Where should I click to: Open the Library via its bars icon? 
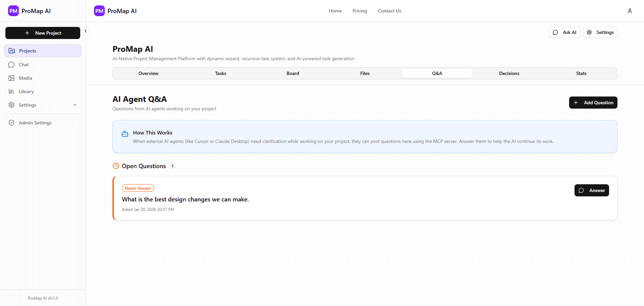[12, 91]
